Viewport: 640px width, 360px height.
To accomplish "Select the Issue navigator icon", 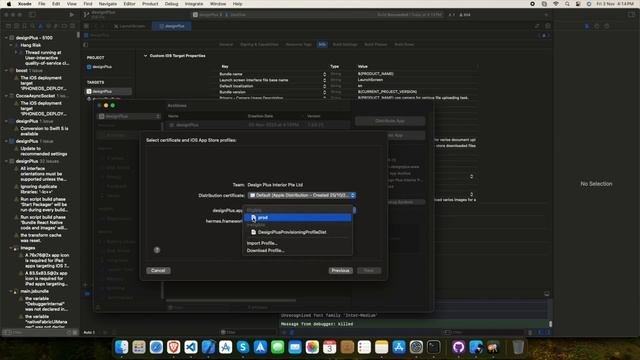I will [x=40, y=26].
